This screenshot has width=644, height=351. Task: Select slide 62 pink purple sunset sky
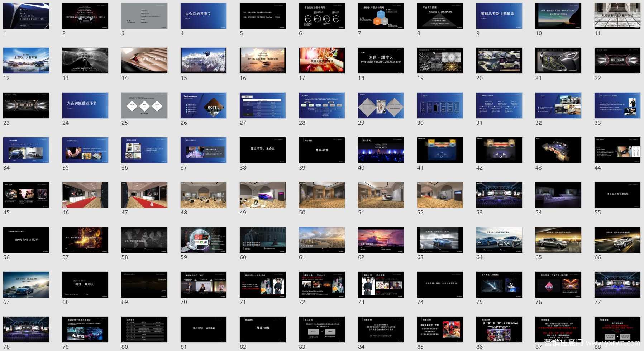click(381, 240)
